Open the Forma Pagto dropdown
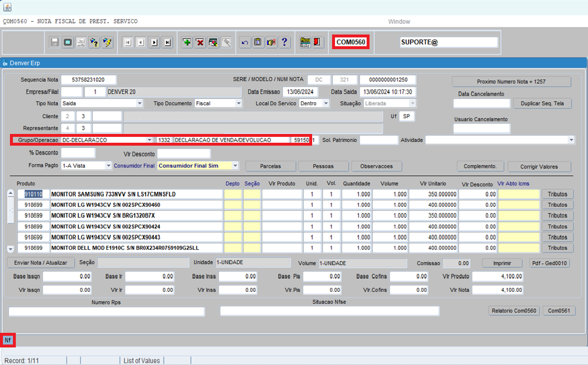This screenshot has height=365, width=588. (108, 166)
